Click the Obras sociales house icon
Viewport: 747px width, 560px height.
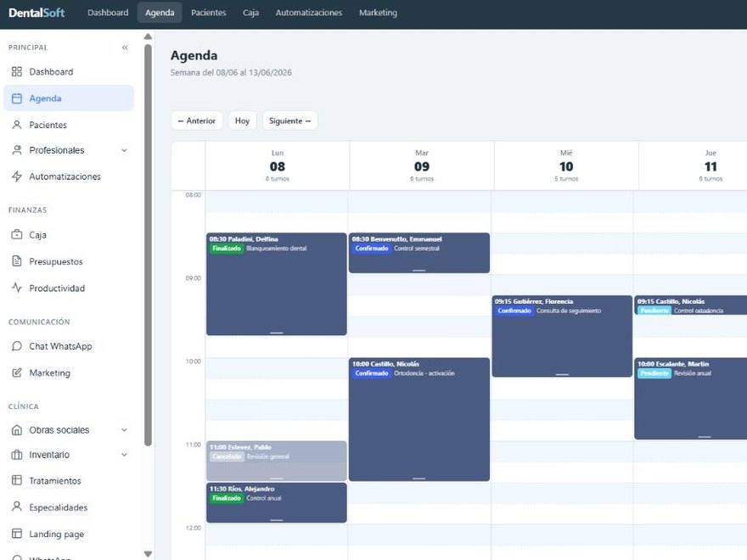(x=17, y=430)
